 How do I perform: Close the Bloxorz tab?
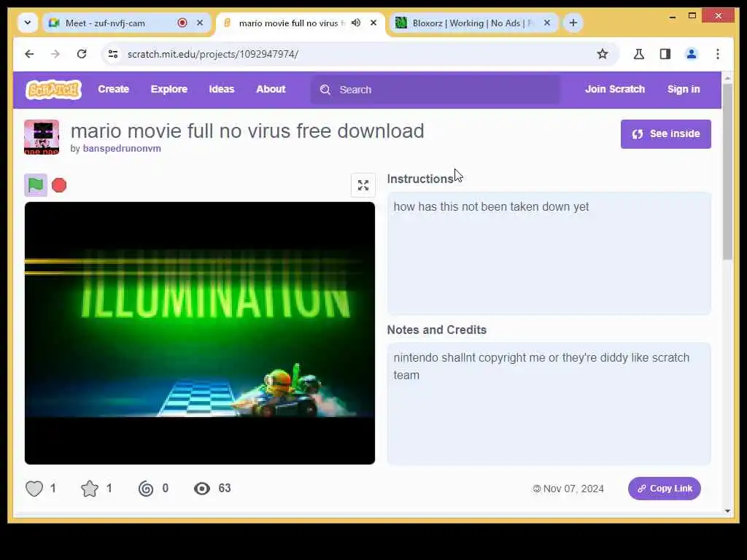547,23
